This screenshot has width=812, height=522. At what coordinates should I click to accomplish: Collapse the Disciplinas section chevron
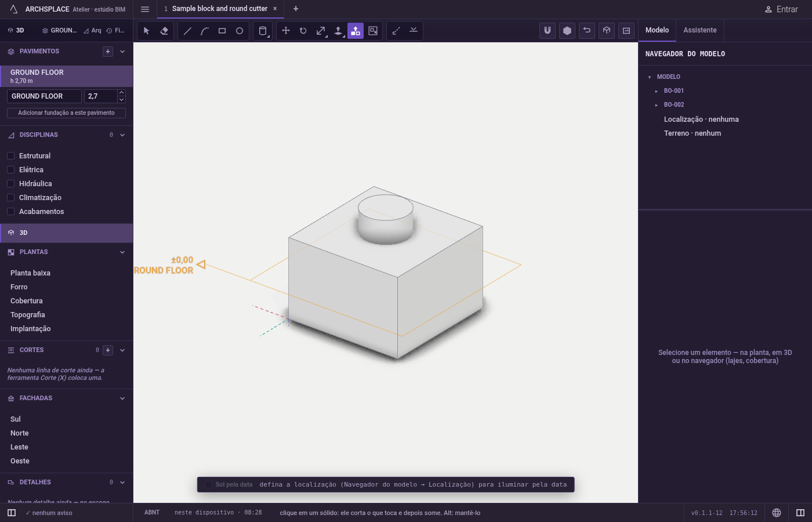(x=122, y=135)
